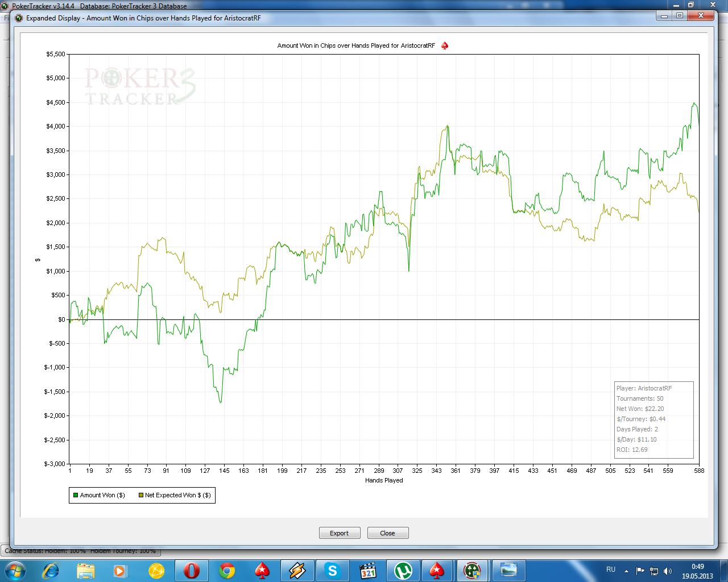Click the first PokerStars icon in taskbar

coord(262,571)
